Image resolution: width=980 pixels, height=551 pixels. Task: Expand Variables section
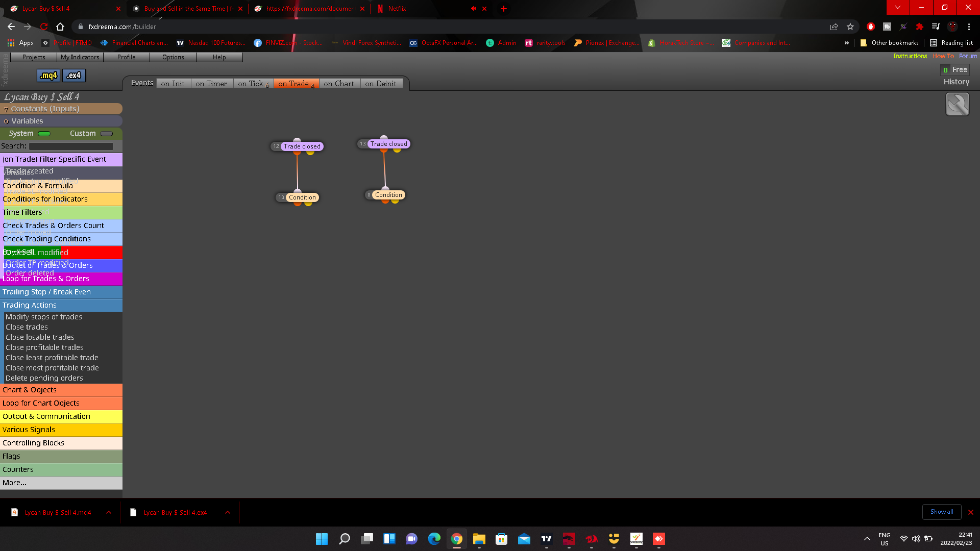[x=61, y=121]
